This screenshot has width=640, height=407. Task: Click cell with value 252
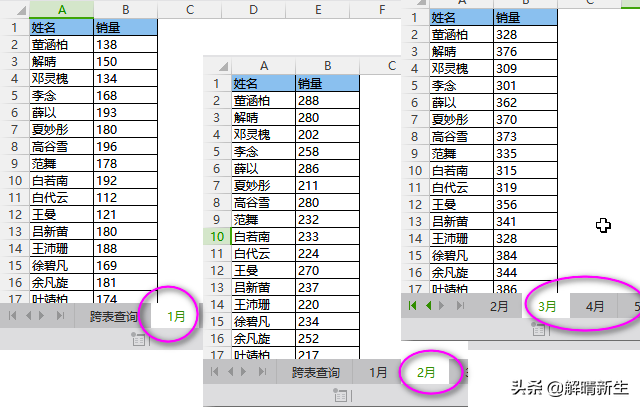pyautogui.click(x=328, y=338)
